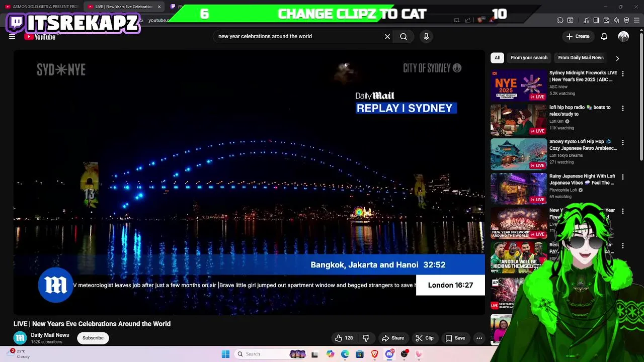Image resolution: width=644 pixels, height=362 pixels.
Task: Open Sydney Midnight Fireworks LIVE thumbnail
Action: [518, 85]
